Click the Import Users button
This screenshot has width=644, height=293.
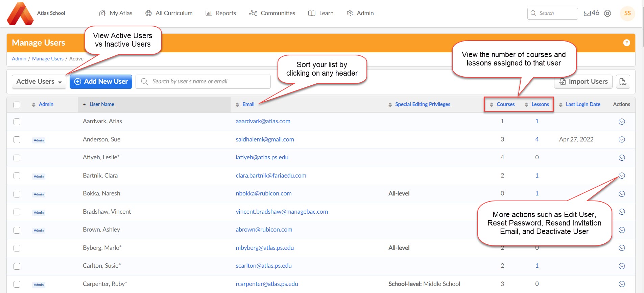pyautogui.click(x=583, y=82)
